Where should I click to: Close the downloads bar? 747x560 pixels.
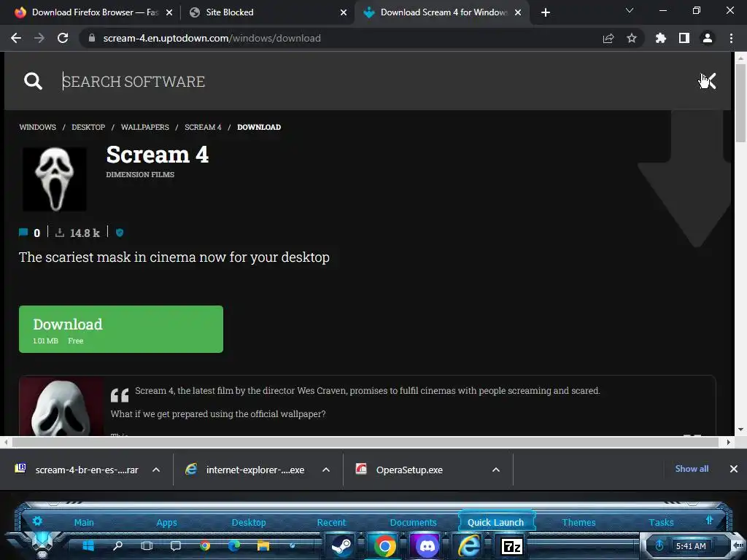point(734,469)
